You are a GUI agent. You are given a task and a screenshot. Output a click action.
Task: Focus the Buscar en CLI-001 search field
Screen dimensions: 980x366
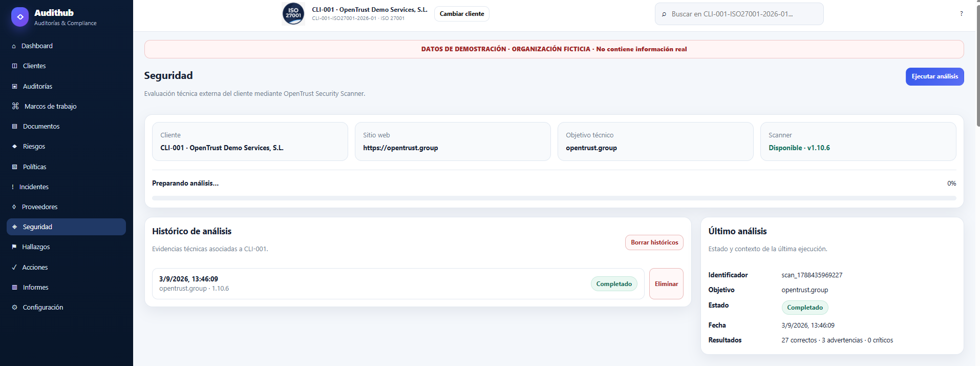point(739,14)
